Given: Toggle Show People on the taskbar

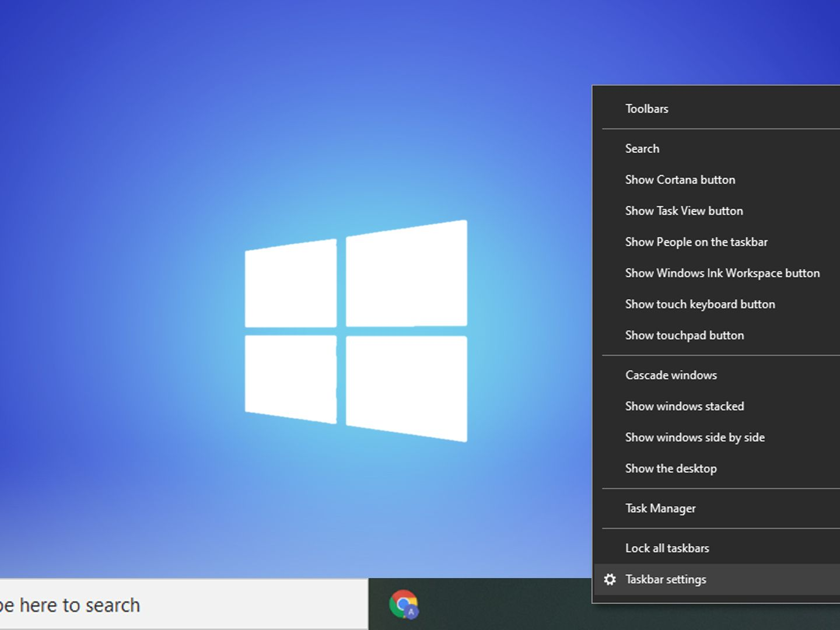Looking at the screenshot, I should tap(716, 242).
